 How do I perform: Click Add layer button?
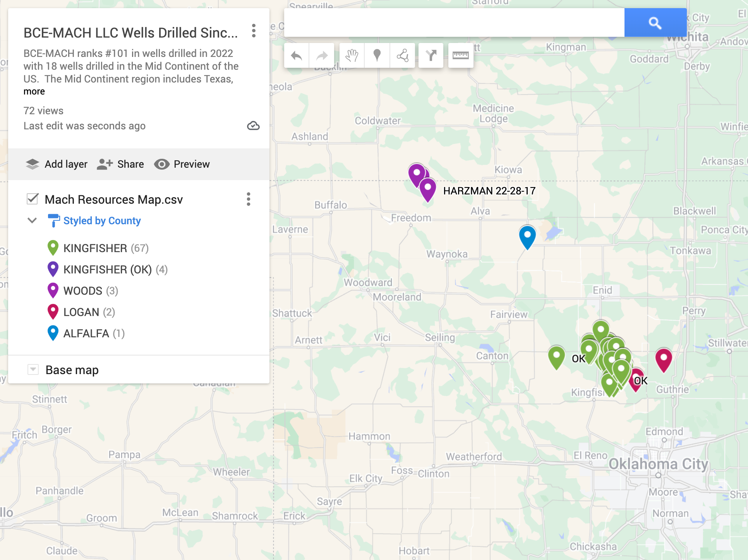[57, 164]
